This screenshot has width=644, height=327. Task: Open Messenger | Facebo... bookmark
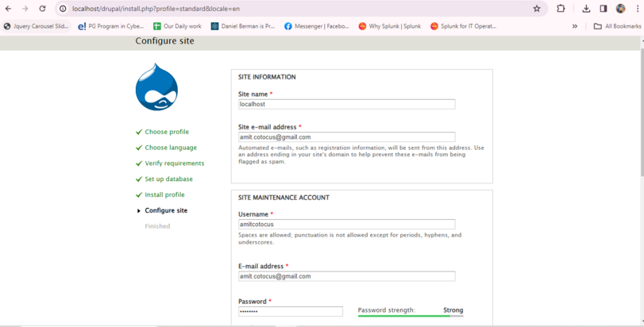point(317,26)
